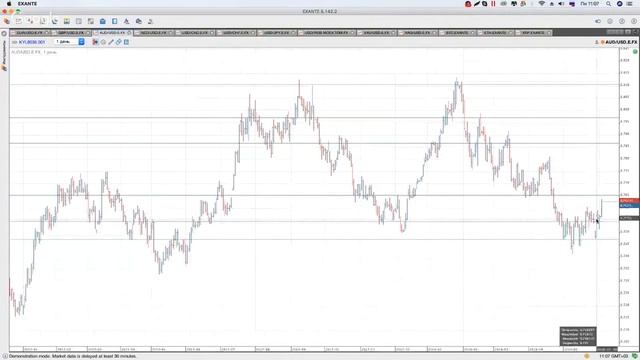Open the BTC.EXANTE tab
Screen dimensions: 640x360
pos(457,33)
